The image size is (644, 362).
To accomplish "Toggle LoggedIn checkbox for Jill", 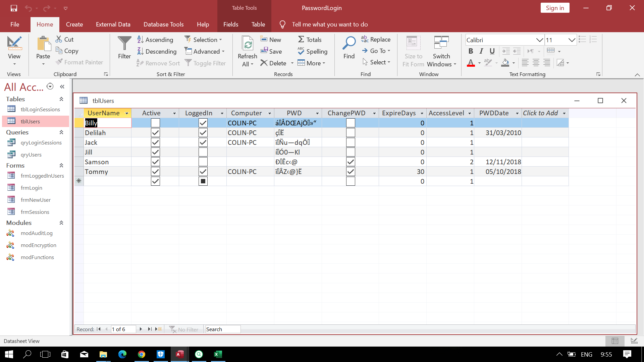I will (x=203, y=152).
